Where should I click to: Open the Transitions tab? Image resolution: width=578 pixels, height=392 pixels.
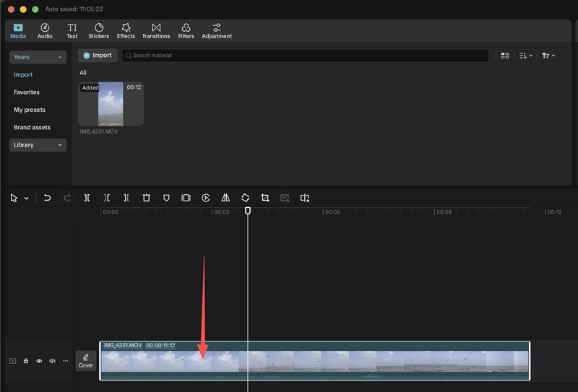156,31
